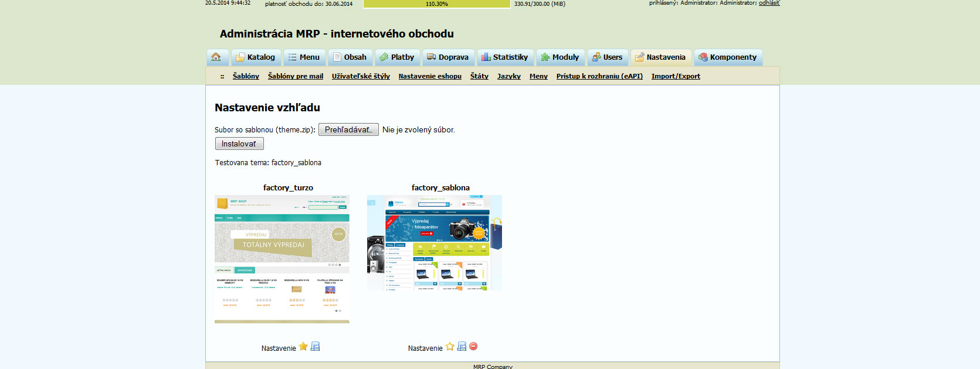980x369 pixels.
Task: Open the Šablóny submenu link
Action: [246, 76]
